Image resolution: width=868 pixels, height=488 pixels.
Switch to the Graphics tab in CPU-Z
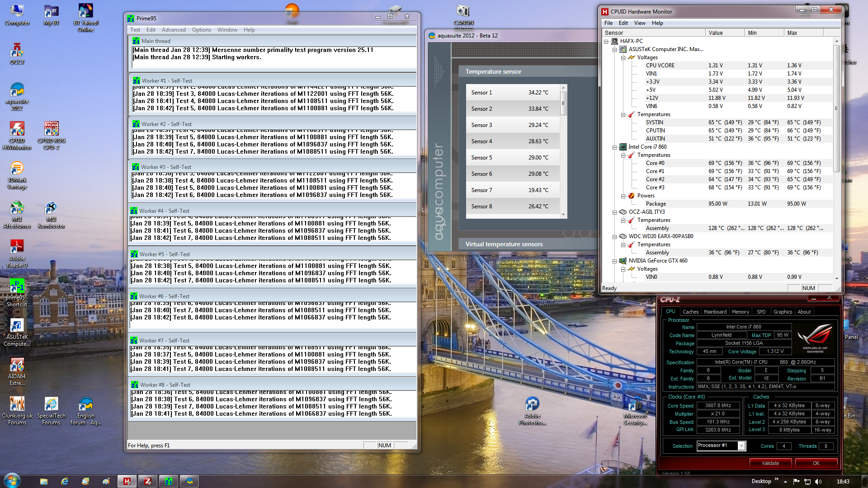[x=783, y=312]
